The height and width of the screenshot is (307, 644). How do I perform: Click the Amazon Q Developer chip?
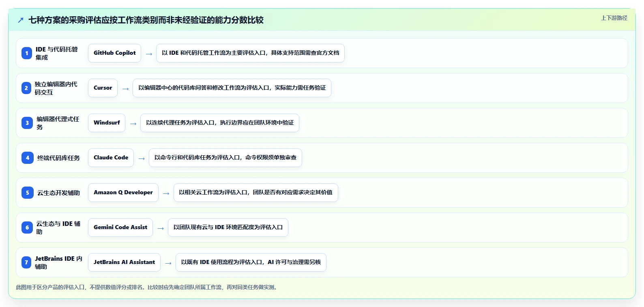pos(123,193)
